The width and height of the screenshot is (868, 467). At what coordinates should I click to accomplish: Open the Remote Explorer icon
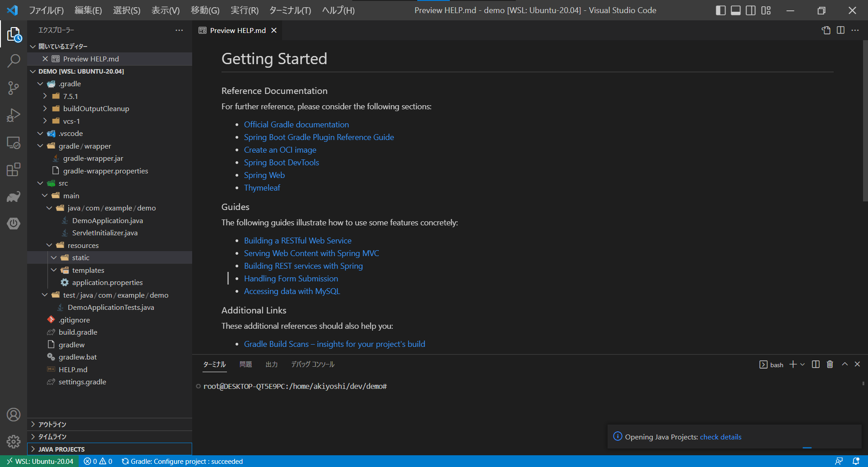coord(14,143)
